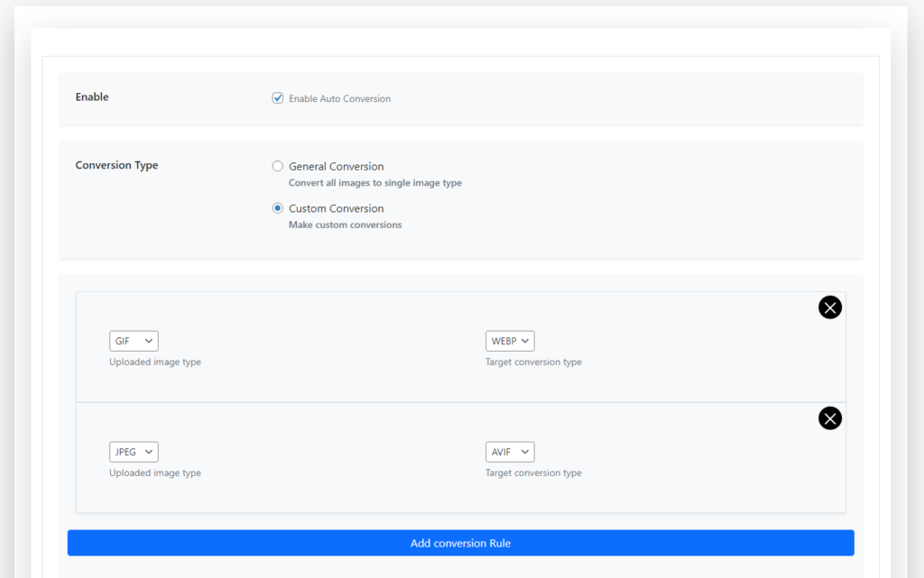Screen dimensions: 924x578
Task: Click the Target conversion type helper text
Action: 533,361
